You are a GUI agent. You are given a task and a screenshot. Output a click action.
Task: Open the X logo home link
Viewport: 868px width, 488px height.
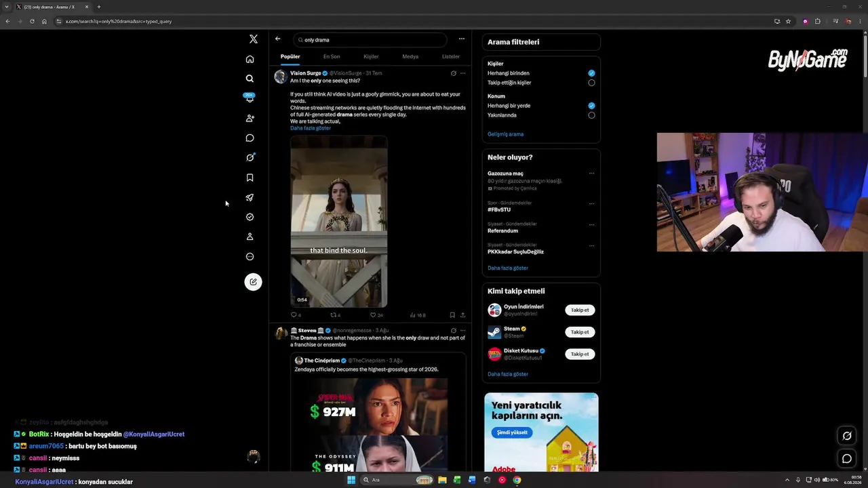pyautogui.click(x=253, y=39)
